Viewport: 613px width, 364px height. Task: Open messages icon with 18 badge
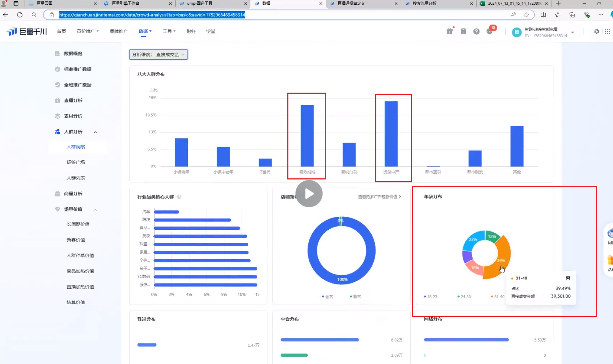coord(490,31)
